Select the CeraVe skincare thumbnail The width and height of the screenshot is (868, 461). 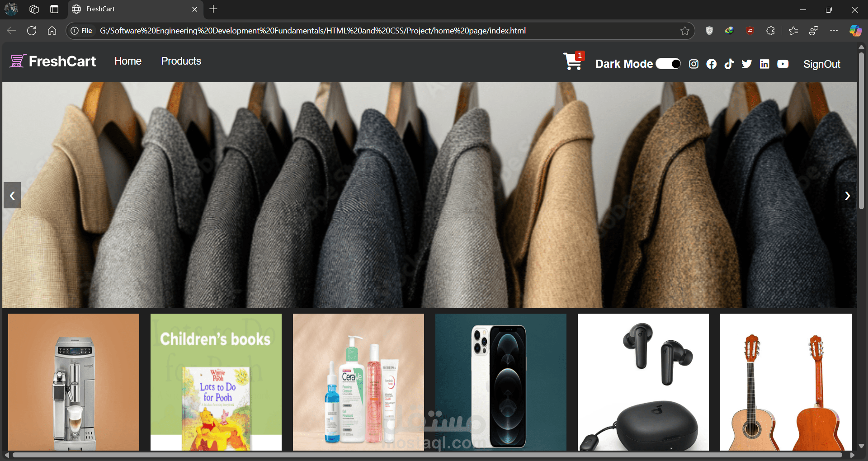[359, 382]
